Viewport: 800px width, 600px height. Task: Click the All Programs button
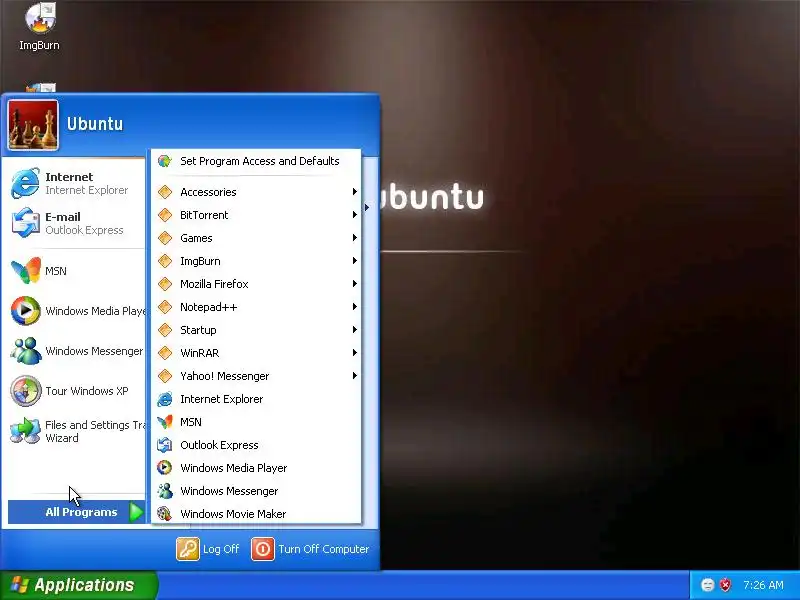pos(77,512)
